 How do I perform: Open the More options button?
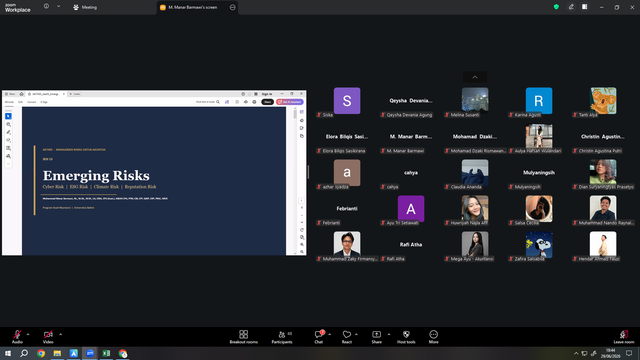[x=433, y=337]
